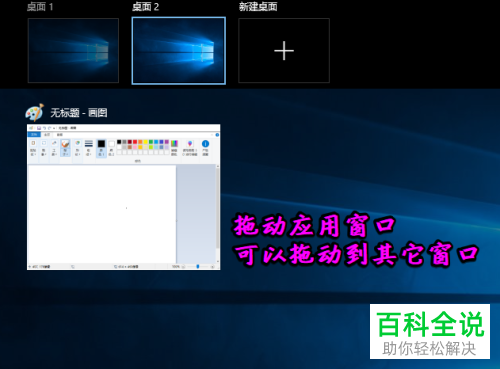Select the highlighted 桌面 2 desktop thumbnail
The width and height of the screenshot is (500, 369).
(x=179, y=50)
